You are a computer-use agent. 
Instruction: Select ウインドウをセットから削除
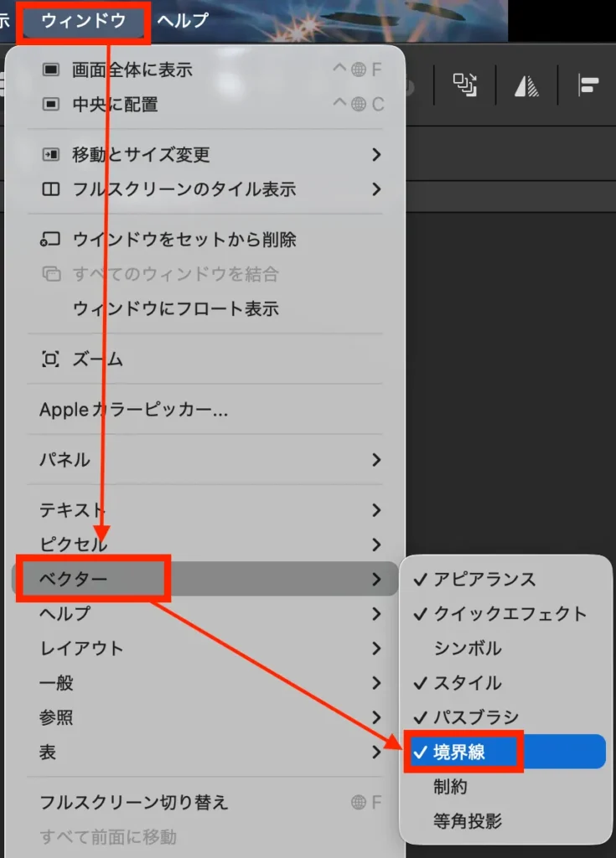pos(184,240)
